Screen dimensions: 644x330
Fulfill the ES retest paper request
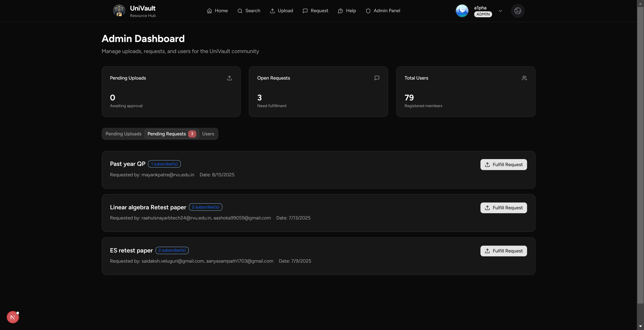point(503,251)
